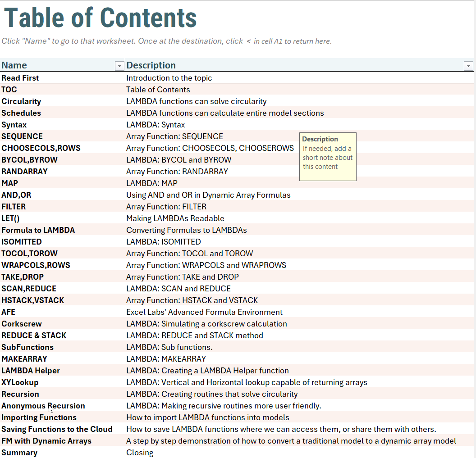
Task: Click Saving Functions to the Cloud link
Action: pyautogui.click(x=57, y=430)
